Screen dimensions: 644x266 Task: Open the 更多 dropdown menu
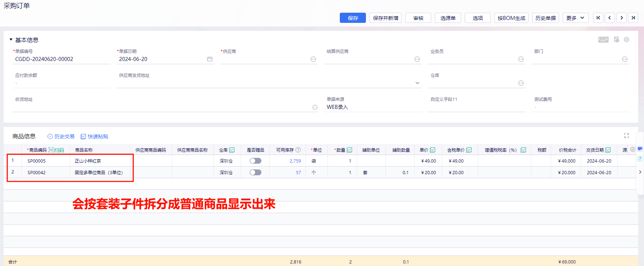click(x=575, y=18)
